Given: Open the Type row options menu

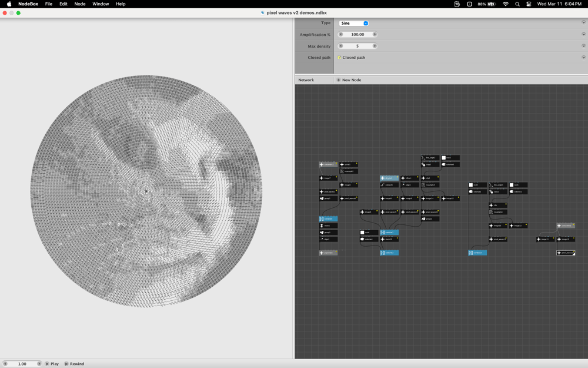Looking at the screenshot, I should tap(583, 22).
